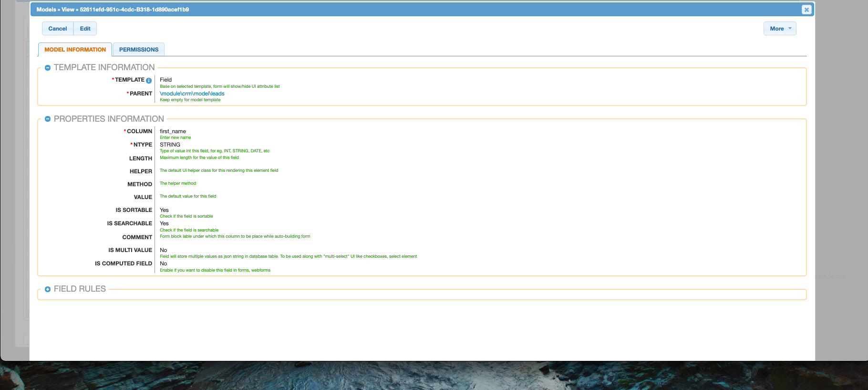The width and height of the screenshot is (868, 390).
Task: Click the dialog title breadcrumb text
Action: pyautogui.click(x=113, y=10)
